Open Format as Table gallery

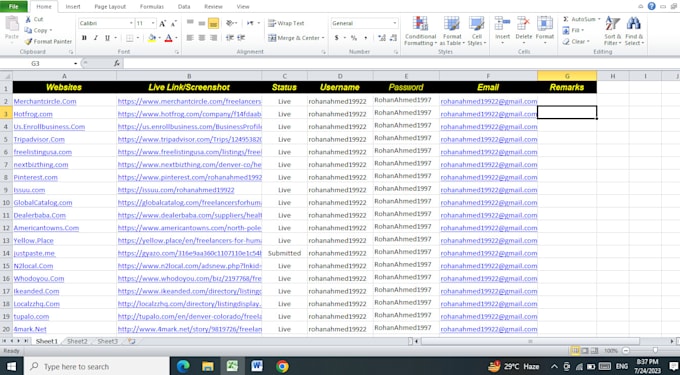coord(452,31)
